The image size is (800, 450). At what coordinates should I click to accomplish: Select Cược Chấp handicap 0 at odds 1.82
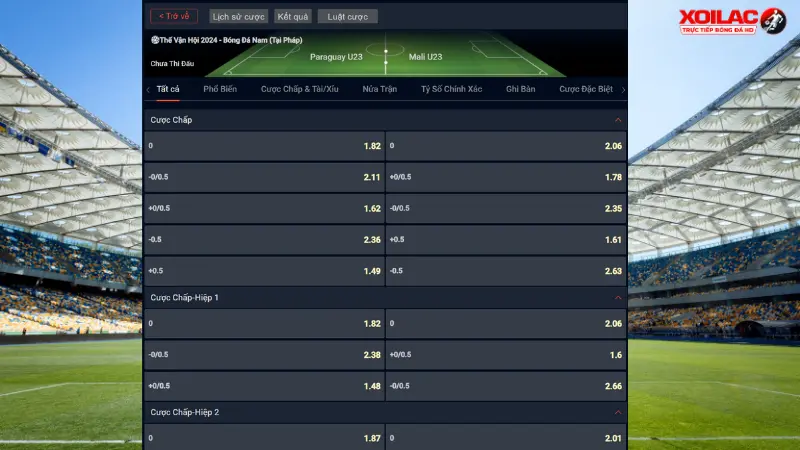click(x=264, y=146)
